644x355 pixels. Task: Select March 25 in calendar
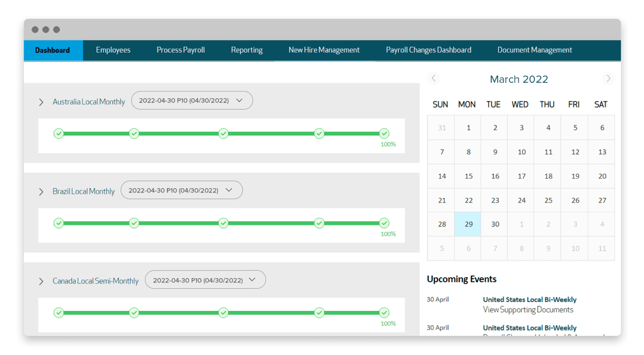548,200
